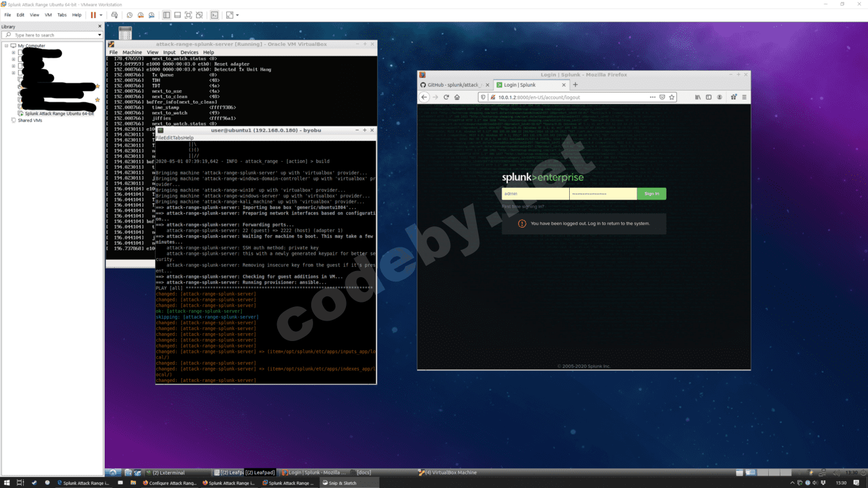This screenshot has width=868, height=488.
Task: Select Splunk Attack Range Ubuntu 64-bit VM
Action: (59, 113)
